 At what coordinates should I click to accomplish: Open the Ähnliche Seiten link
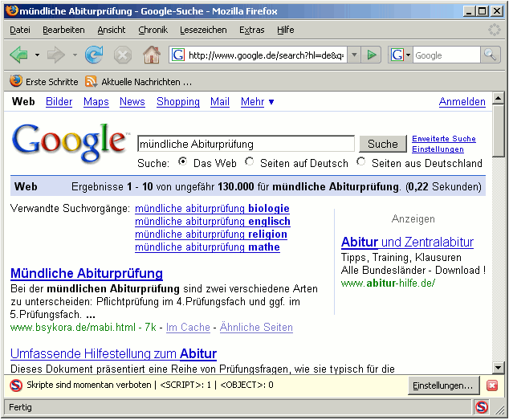point(256,327)
